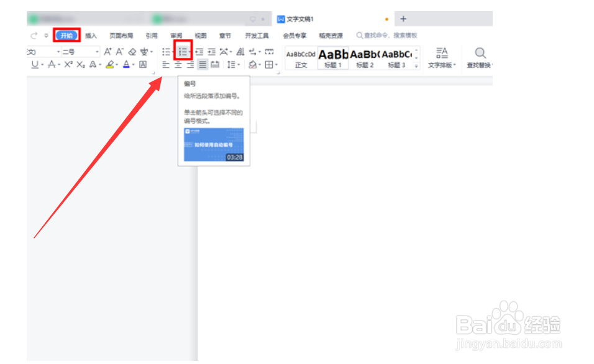Expand the underline style arrow

click(42, 65)
